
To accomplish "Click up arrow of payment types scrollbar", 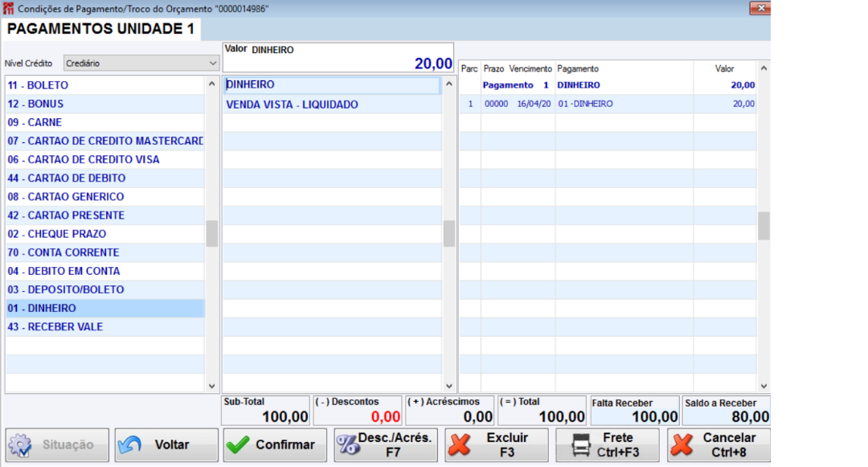I will (211, 84).
